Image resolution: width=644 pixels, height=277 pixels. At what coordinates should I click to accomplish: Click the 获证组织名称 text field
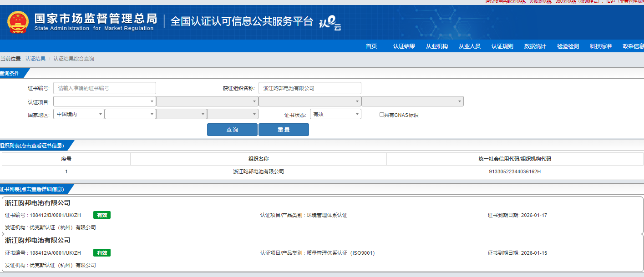(309, 88)
